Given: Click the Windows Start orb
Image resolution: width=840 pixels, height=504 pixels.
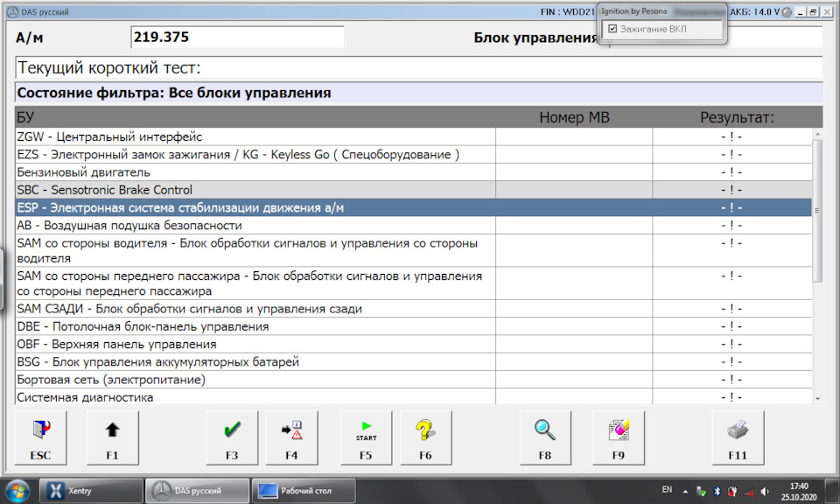Looking at the screenshot, I should point(17,491).
